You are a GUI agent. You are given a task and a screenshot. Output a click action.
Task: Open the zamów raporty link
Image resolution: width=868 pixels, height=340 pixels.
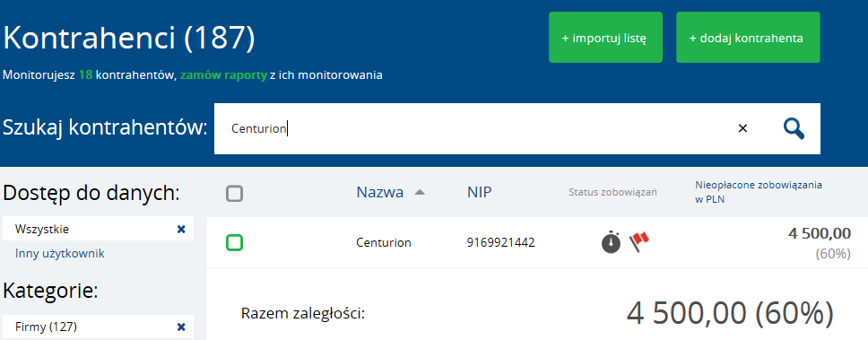(x=223, y=74)
